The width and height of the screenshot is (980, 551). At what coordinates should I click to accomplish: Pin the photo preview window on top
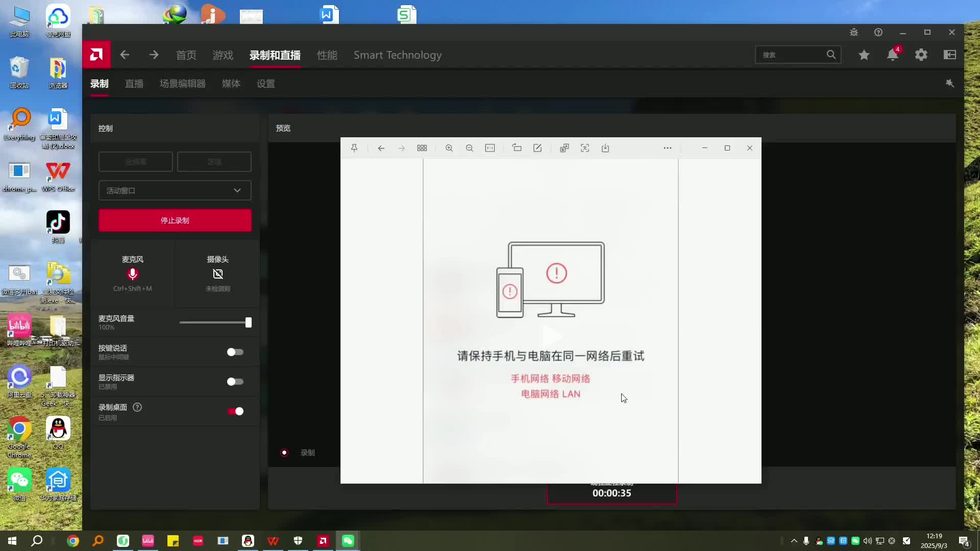coord(355,148)
